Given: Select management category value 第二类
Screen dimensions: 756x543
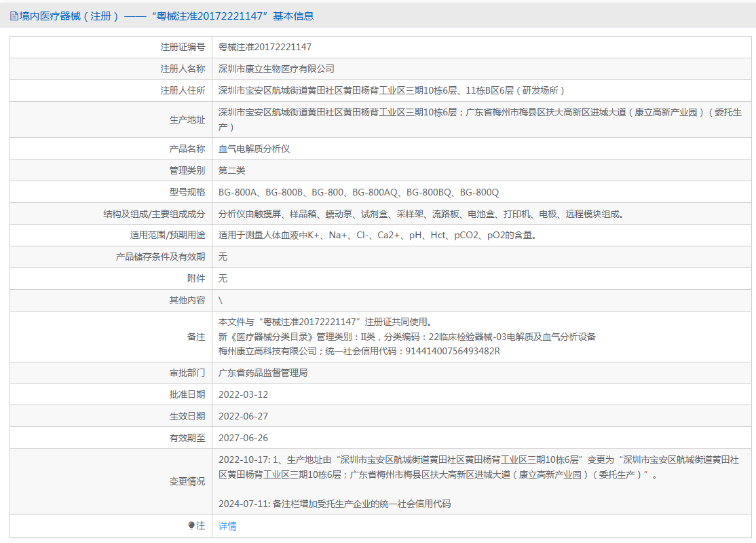Looking at the screenshot, I should coord(232,171).
